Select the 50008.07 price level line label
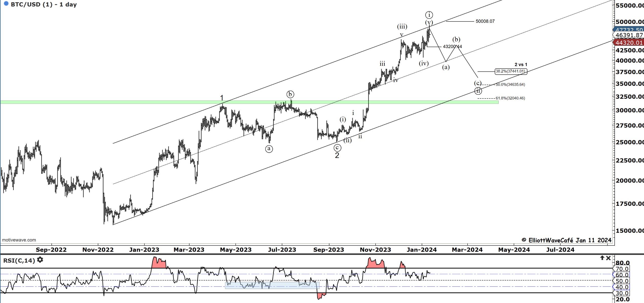The width and height of the screenshot is (644, 303). 485,21
